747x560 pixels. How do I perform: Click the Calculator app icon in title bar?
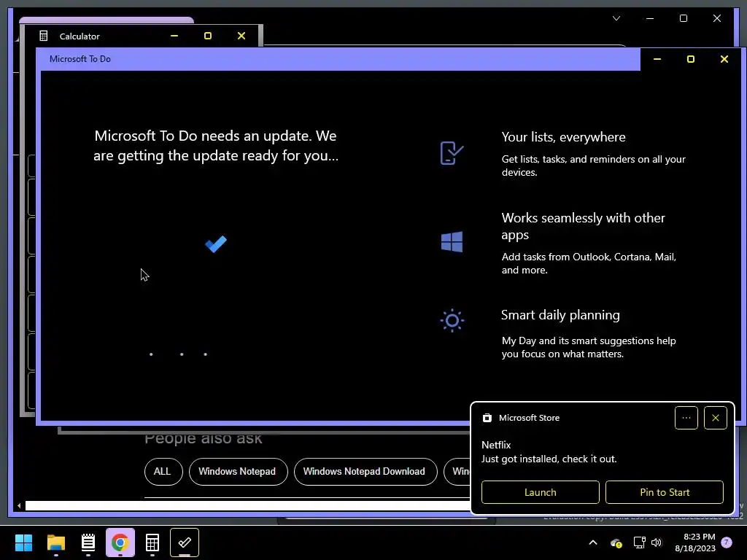pyautogui.click(x=43, y=36)
